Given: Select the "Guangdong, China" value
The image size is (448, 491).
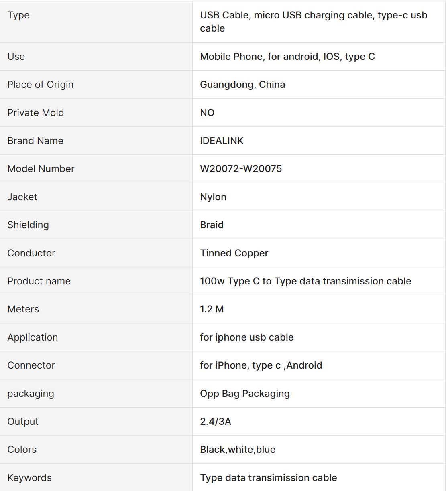Looking at the screenshot, I should pyautogui.click(x=242, y=85).
